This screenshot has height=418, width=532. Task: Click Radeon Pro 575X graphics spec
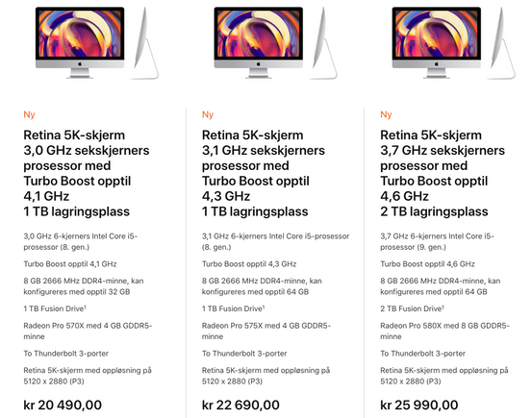coord(266,331)
